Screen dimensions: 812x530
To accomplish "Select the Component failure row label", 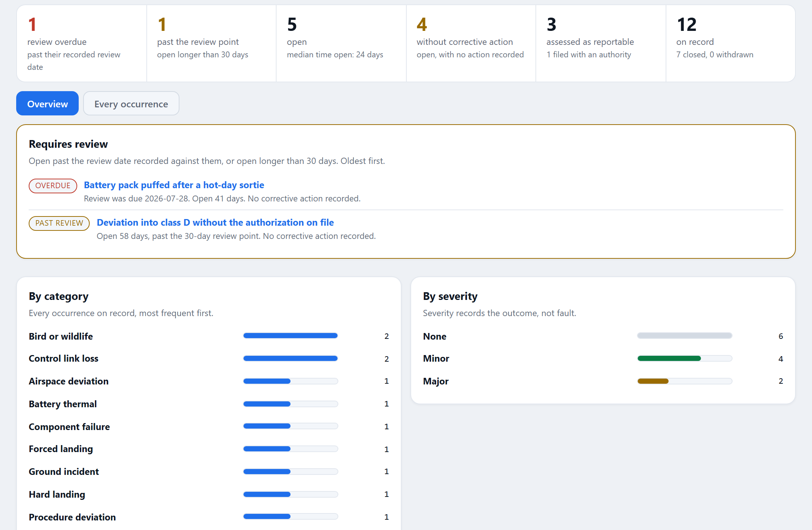I will (x=70, y=427).
